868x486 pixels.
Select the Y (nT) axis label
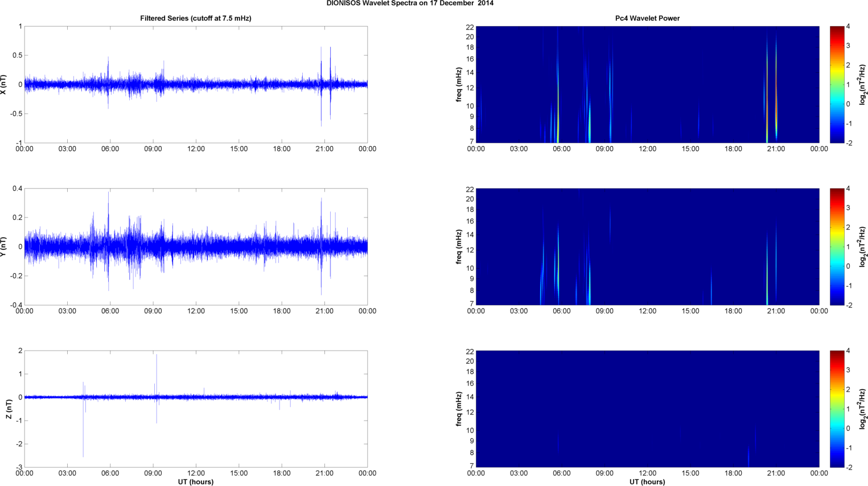click(x=3, y=247)
